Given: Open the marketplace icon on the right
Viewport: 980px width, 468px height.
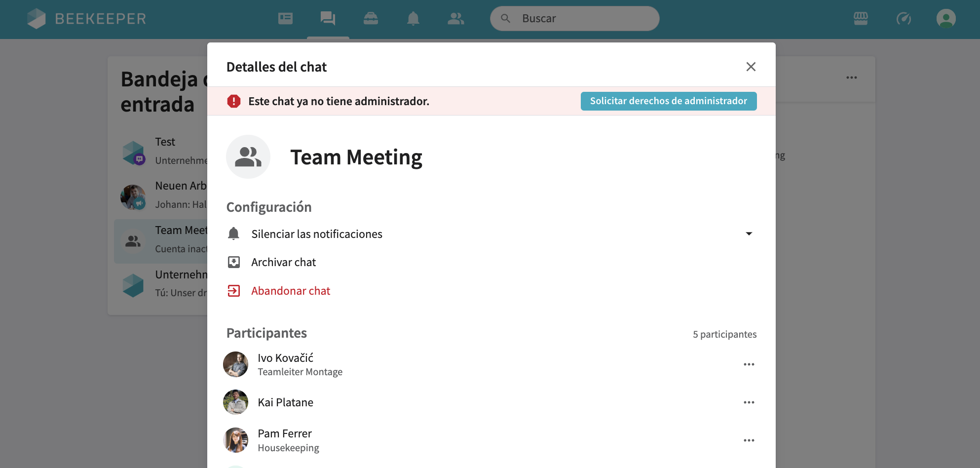Looking at the screenshot, I should coord(861,18).
